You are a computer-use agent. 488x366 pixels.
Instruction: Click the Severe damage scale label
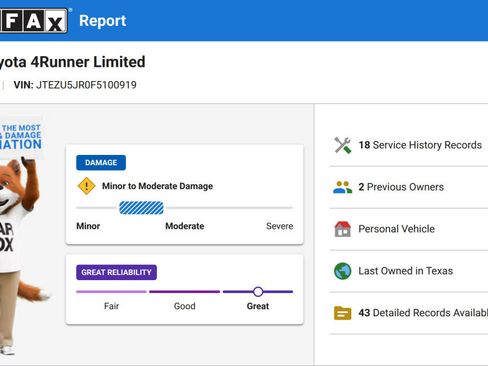(280, 226)
